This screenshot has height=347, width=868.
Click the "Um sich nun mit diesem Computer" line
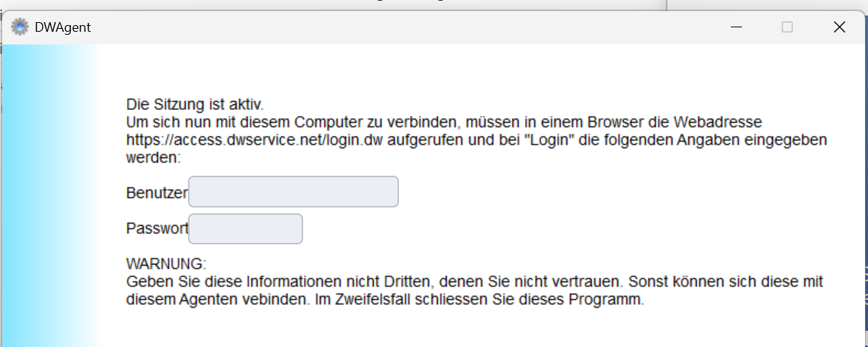pos(444,121)
